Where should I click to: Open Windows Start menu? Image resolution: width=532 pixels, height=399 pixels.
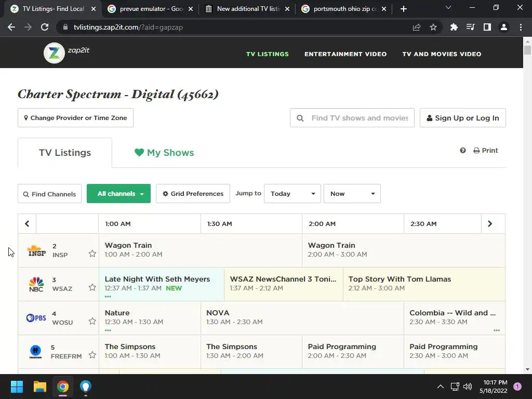coord(17,387)
